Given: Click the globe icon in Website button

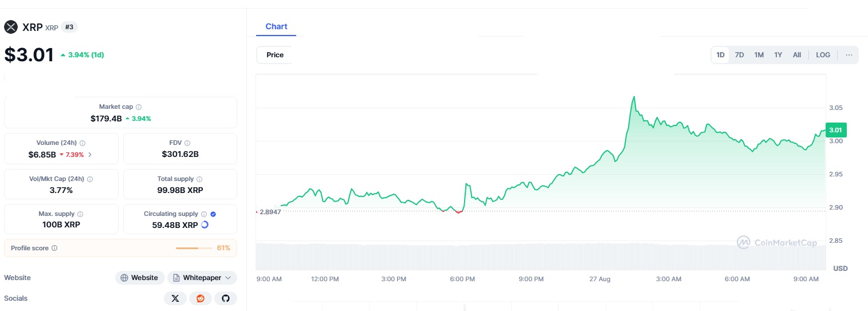Looking at the screenshot, I should coord(124,278).
